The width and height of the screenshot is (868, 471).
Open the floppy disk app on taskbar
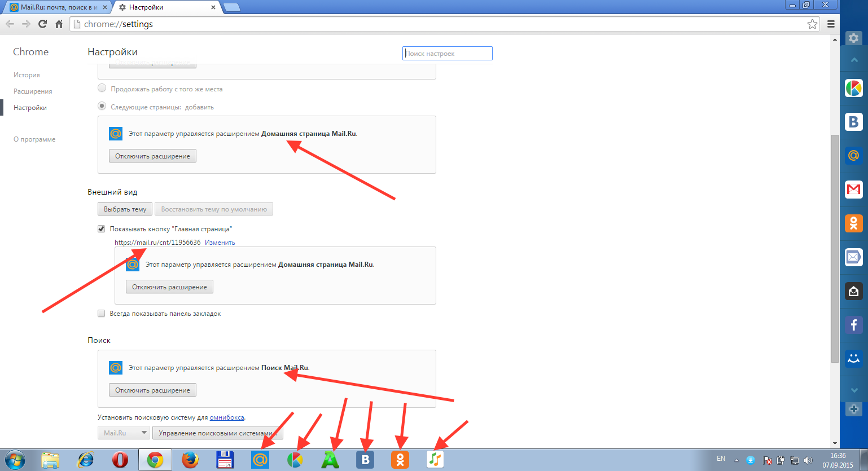(x=225, y=460)
